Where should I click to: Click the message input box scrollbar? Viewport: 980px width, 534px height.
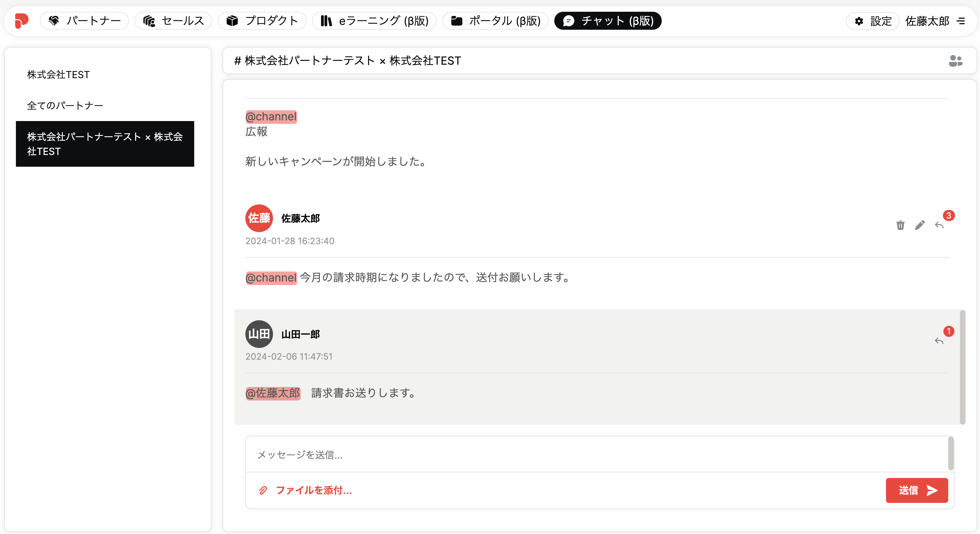pos(951,454)
